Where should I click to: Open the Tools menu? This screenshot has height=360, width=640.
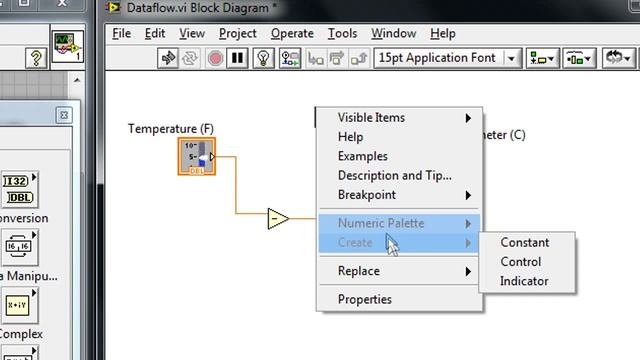click(x=342, y=33)
